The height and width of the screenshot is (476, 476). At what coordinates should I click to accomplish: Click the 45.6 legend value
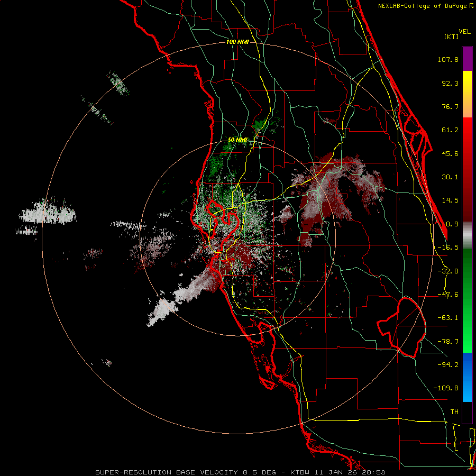tap(450, 153)
